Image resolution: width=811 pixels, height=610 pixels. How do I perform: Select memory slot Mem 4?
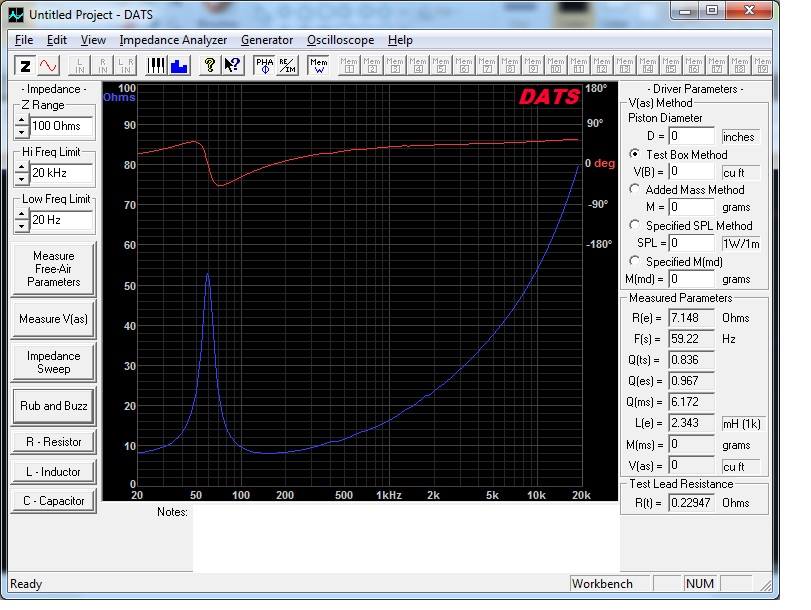click(418, 66)
